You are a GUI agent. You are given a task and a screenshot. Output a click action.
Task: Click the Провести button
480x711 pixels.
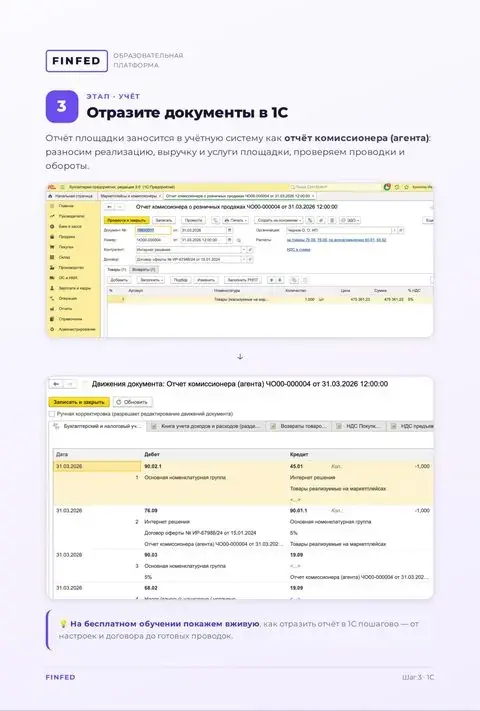pyautogui.click(x=194, y=220)
